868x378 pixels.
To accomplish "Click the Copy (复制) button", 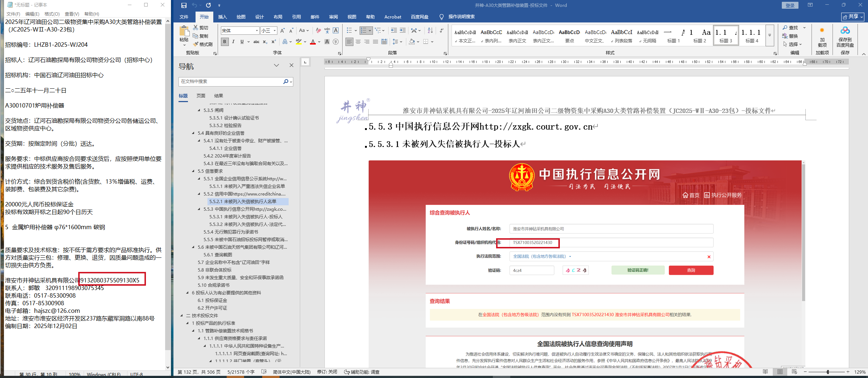I will (x=201, y=36).
